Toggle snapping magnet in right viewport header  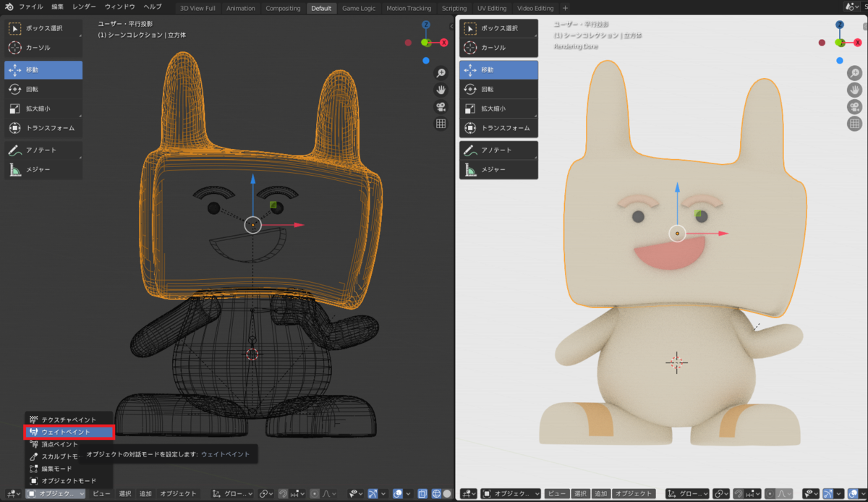coord(739,494)
